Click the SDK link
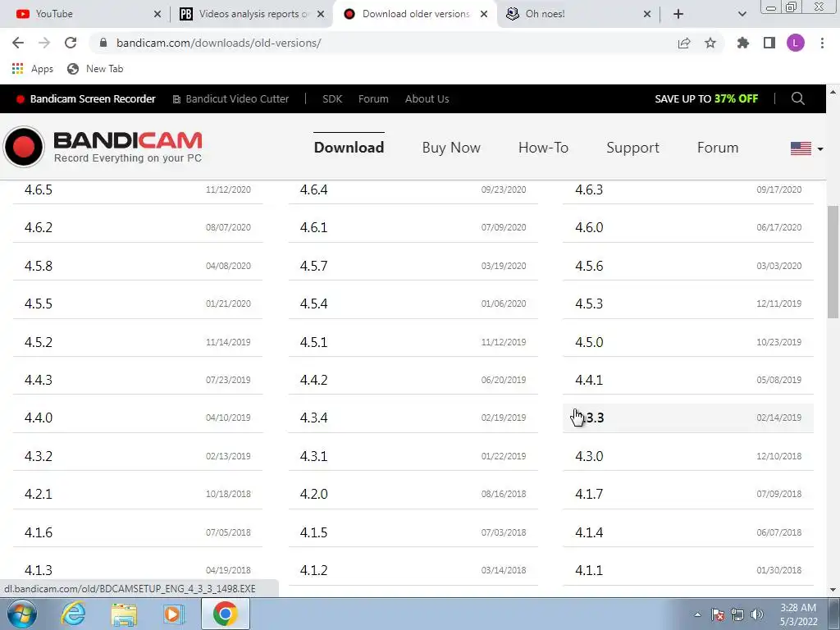 coord(332,98)
